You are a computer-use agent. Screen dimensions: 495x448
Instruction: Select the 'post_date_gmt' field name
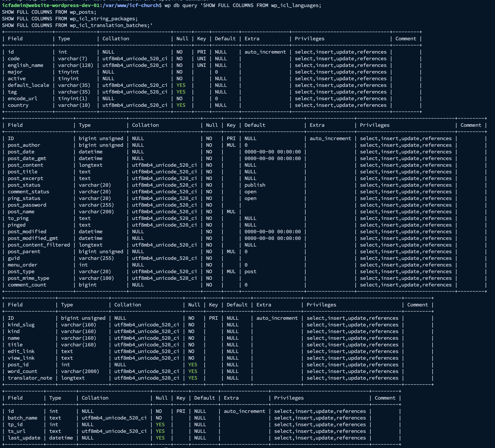[27, 159]
